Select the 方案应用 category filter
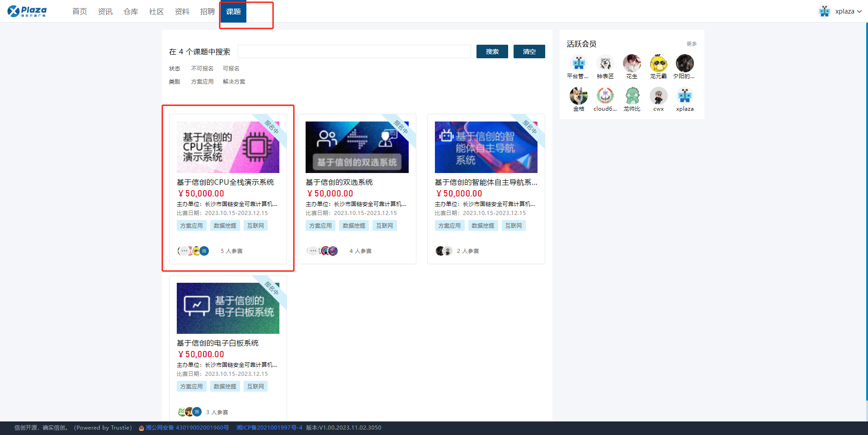The width and height of the screenshot is (868, 435). [202, 82]
